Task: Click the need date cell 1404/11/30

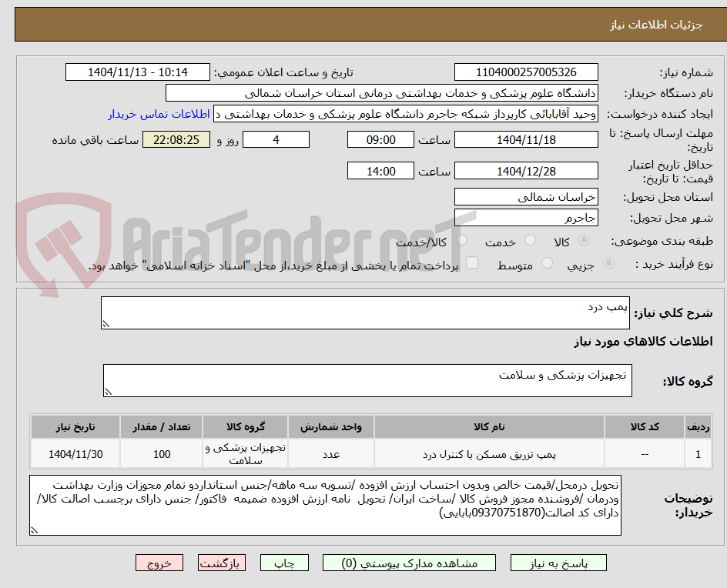Action: [75, 454]
